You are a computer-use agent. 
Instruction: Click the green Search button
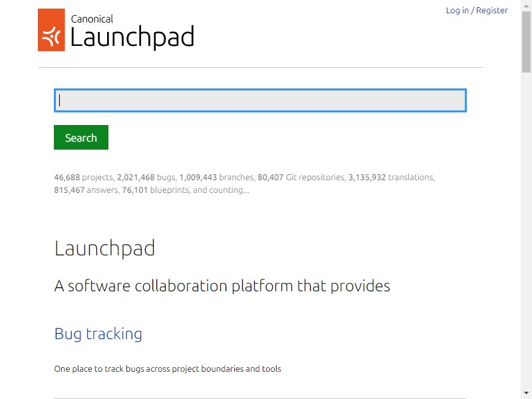81,138
